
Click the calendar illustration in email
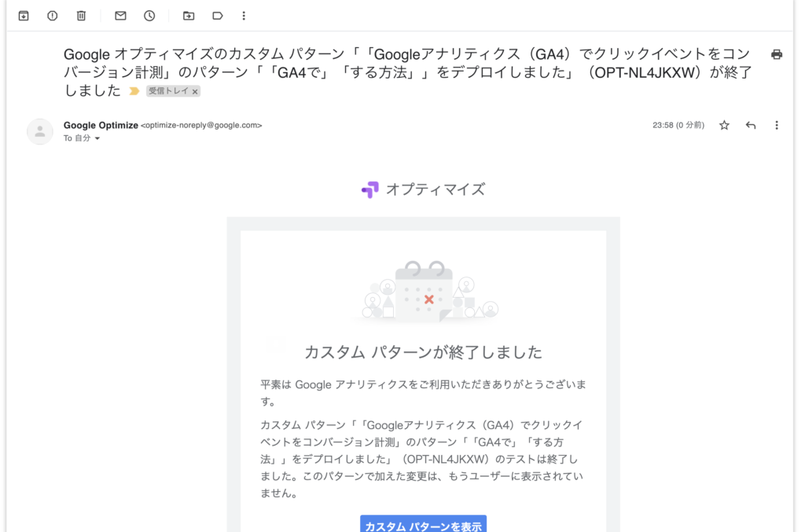tap(427, 291)
